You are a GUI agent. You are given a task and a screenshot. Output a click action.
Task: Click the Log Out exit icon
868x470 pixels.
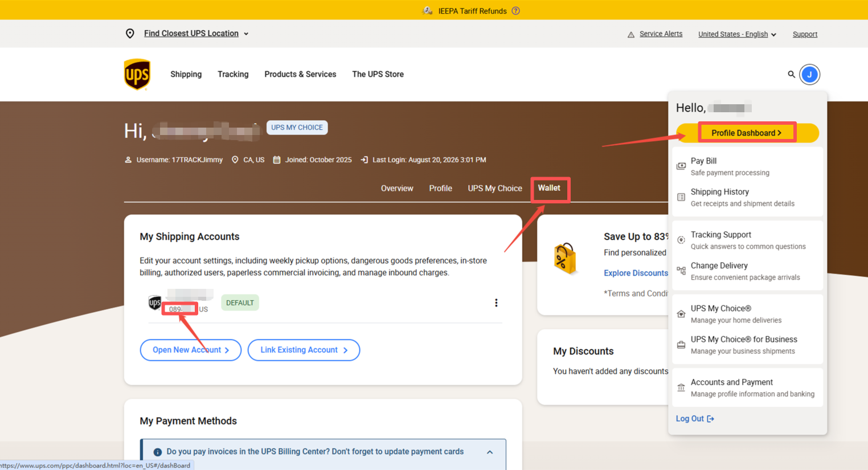710,419
